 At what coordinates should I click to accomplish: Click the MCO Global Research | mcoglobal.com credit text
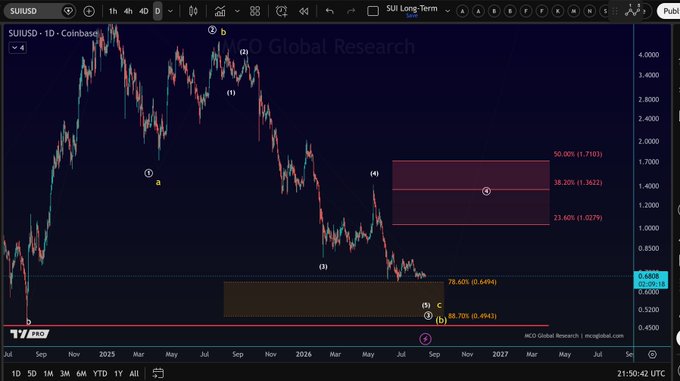(574, 335)
